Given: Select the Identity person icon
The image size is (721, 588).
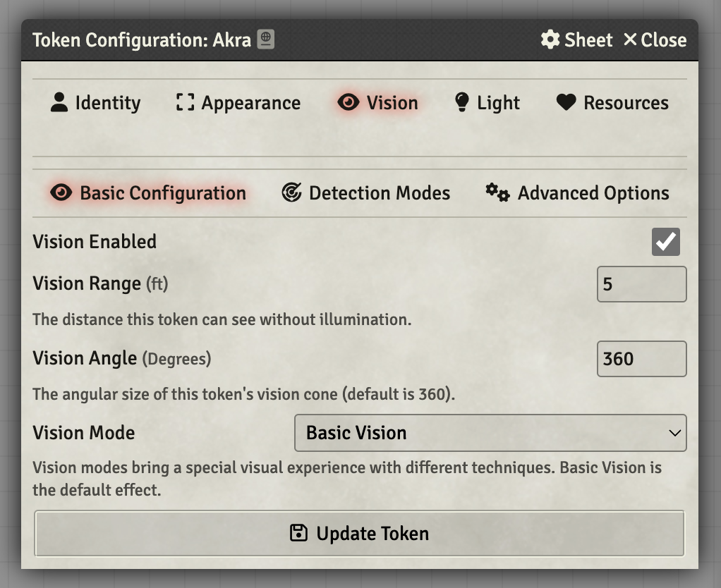Looking at the screenshot, I should pos(59,102).
